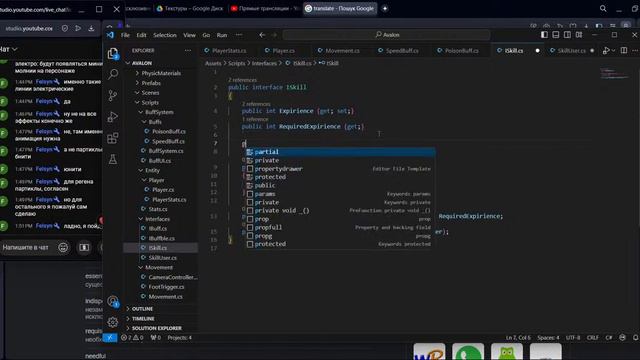The image size is (640, 360).
Task: Open the Run menu
Action: click(x=222, y=35)
